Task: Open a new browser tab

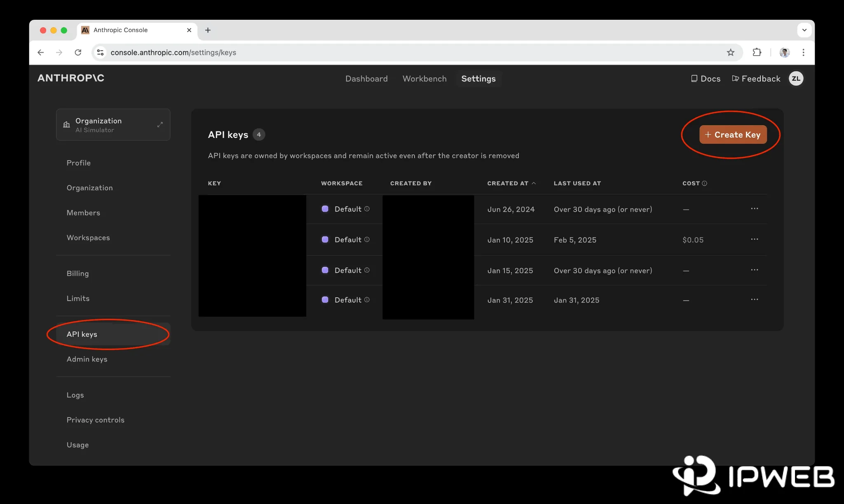Action: click(x=208, y=30)
